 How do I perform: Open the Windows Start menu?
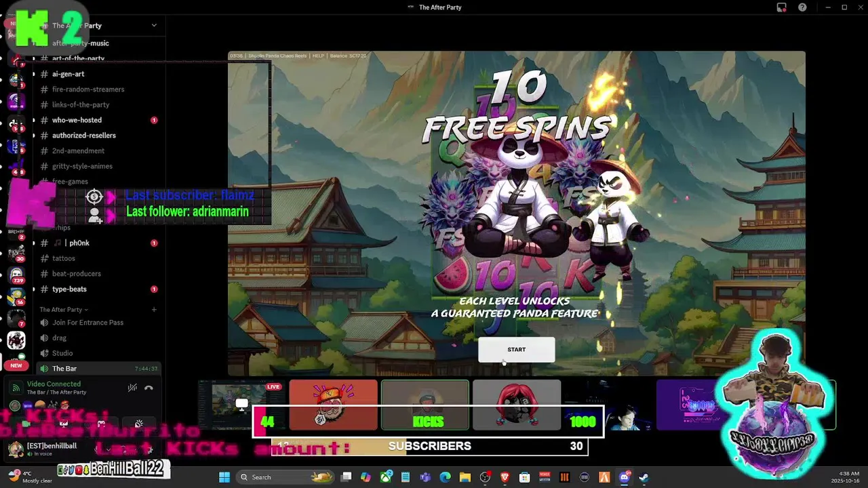click(x=224, y=477)
